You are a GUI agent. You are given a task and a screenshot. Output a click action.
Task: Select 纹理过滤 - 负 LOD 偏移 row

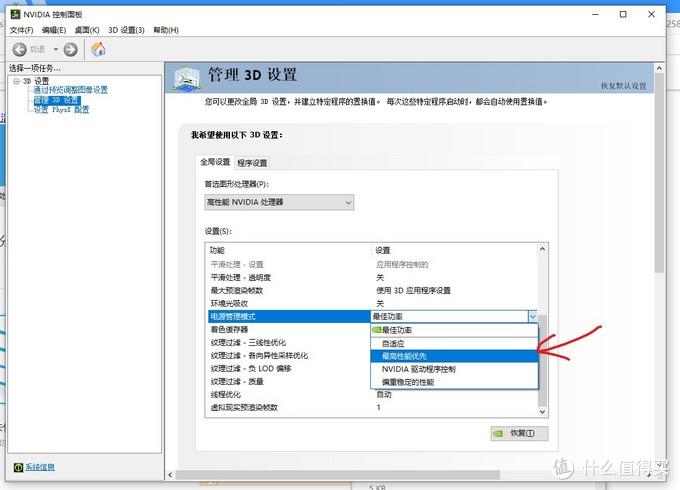point(288,369)
